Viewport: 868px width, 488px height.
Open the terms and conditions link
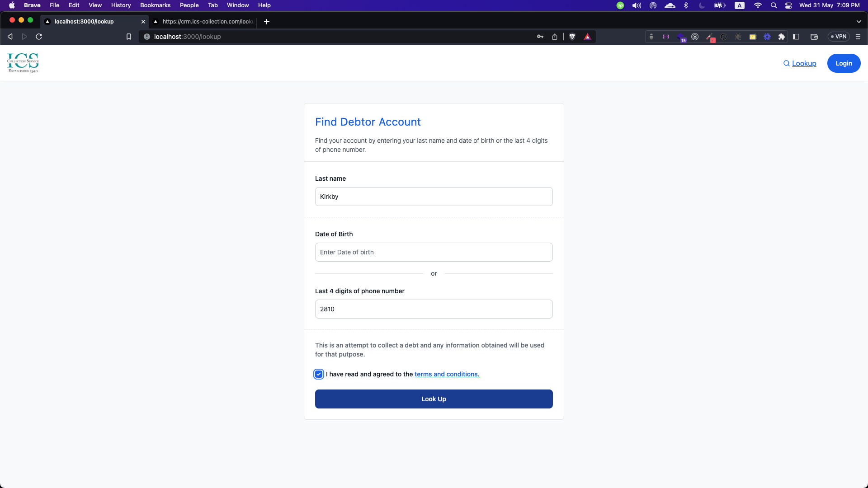point(447,374)
